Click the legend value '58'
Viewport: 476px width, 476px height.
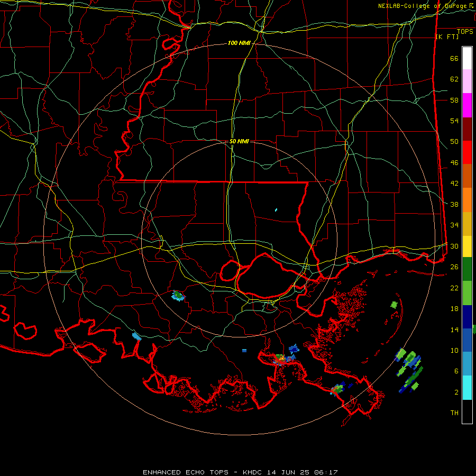click(454, 100)
